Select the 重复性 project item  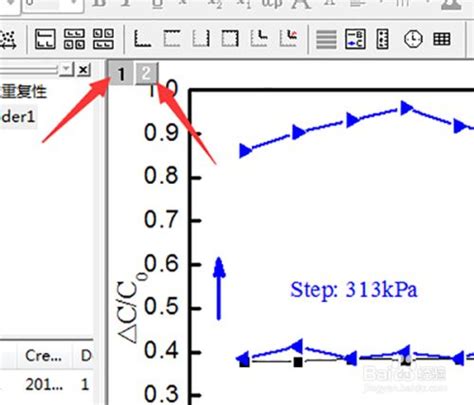[24, 91]
